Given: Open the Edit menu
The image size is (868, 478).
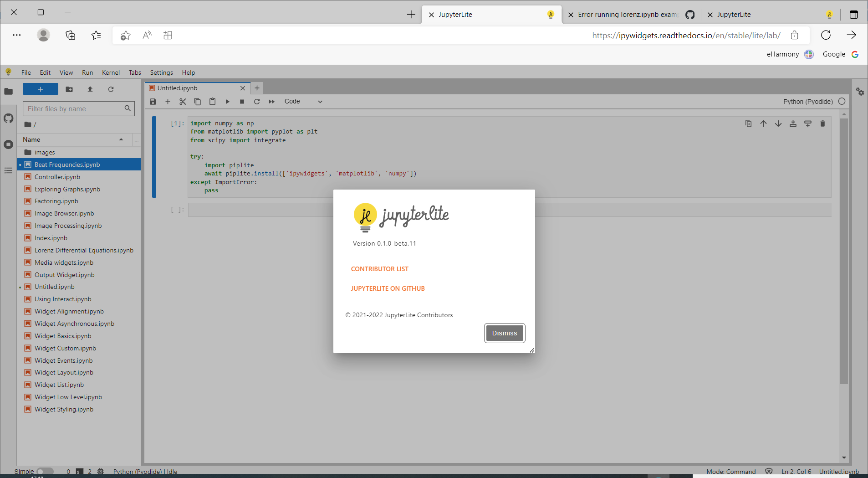Looking at the screenshot, I should [x=45, y=72].
